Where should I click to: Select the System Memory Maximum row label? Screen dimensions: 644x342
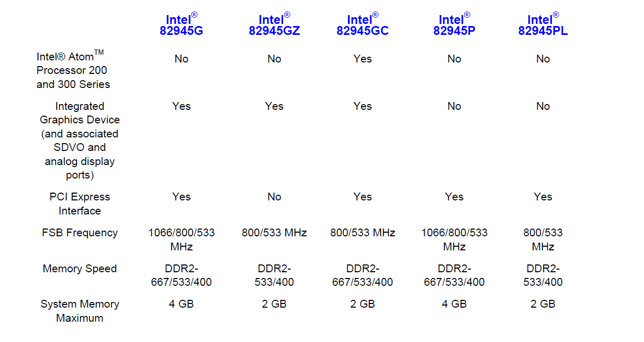coord(80,311)
